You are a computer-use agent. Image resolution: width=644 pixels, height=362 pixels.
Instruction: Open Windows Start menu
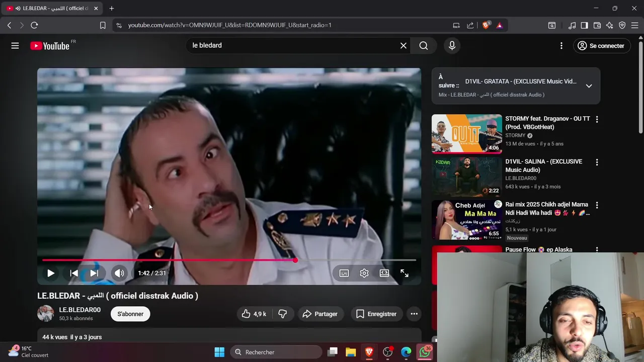220,352
